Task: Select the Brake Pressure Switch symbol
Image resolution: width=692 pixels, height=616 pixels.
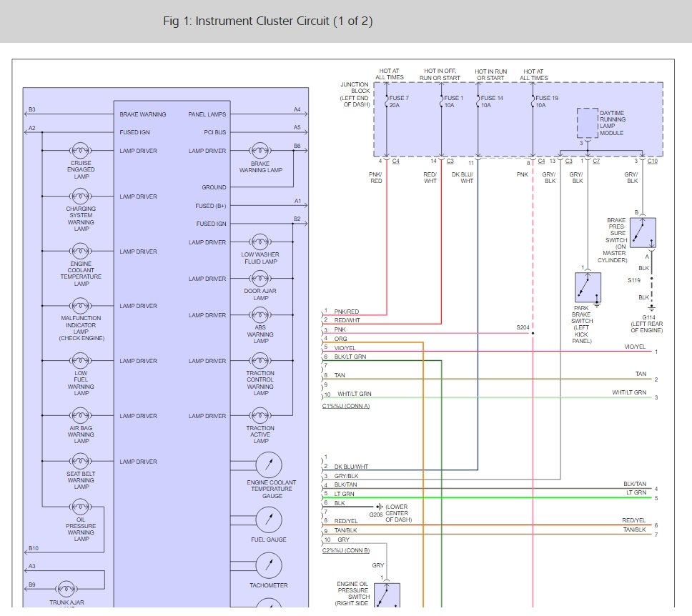Action: pos(642,233)
